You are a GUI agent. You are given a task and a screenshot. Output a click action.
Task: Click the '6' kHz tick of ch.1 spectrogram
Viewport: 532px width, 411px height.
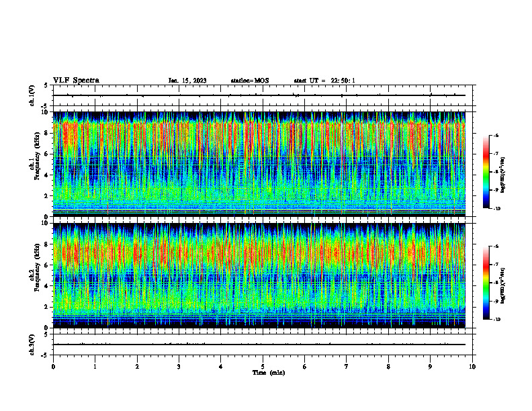click(46, 154)
